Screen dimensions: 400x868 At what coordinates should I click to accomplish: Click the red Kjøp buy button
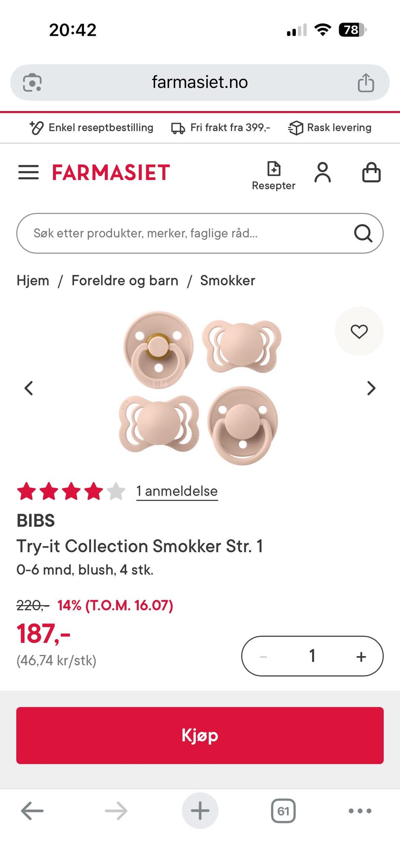200,735
